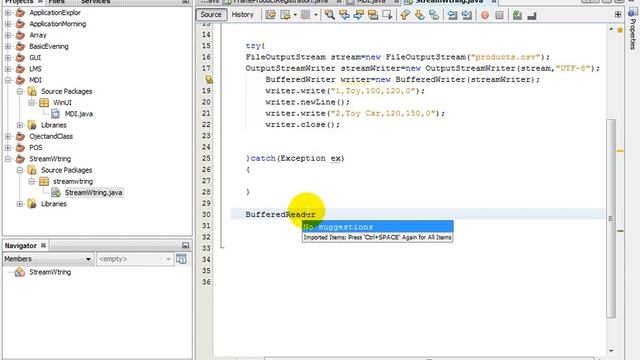The image size is (640, 360).
Task: Open the Members dropdown in Navigator
Action: 48,259
